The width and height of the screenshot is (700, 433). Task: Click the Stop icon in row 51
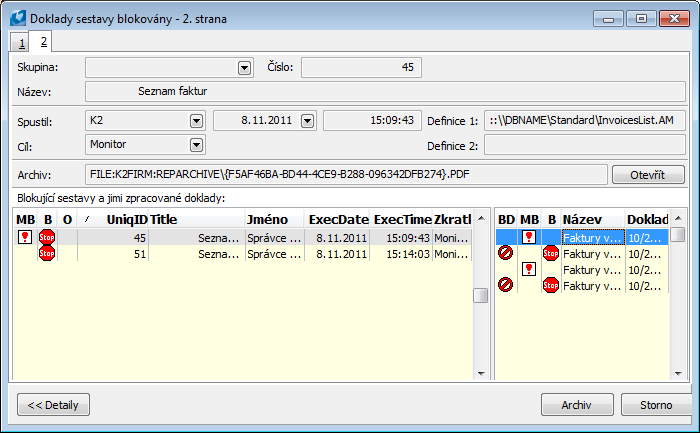click(47, 254)
